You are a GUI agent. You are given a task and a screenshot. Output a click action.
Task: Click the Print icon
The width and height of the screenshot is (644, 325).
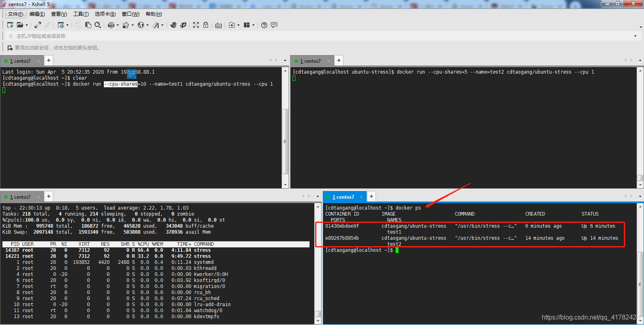point(111,25)
